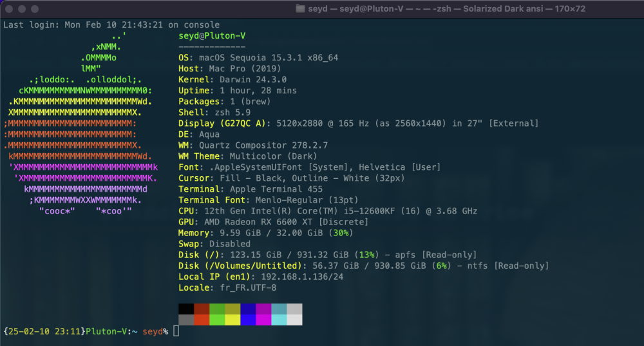Click the black color swatch
Viewport: 644px width, 346px height.
[186, 309]
